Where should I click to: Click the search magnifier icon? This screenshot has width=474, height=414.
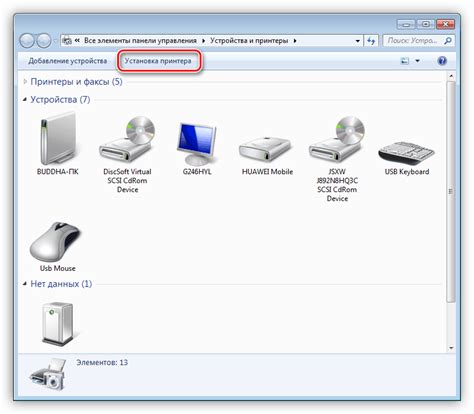tap(448, 41)
